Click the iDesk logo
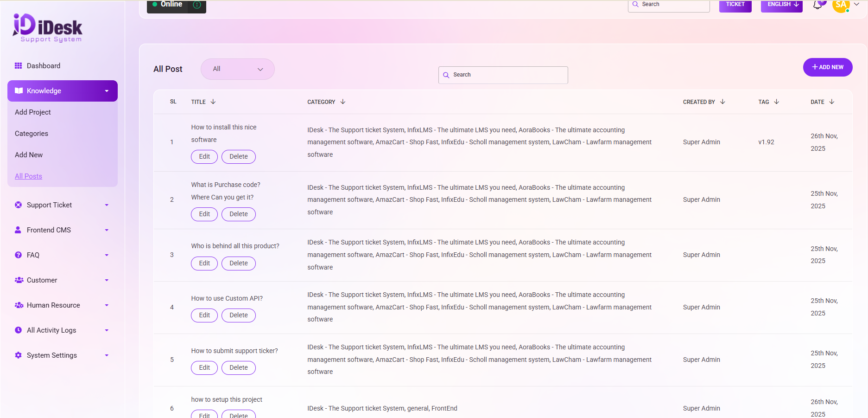Viewport: 868px width, 418px height. pyautogui.click(x=48, y=28)
